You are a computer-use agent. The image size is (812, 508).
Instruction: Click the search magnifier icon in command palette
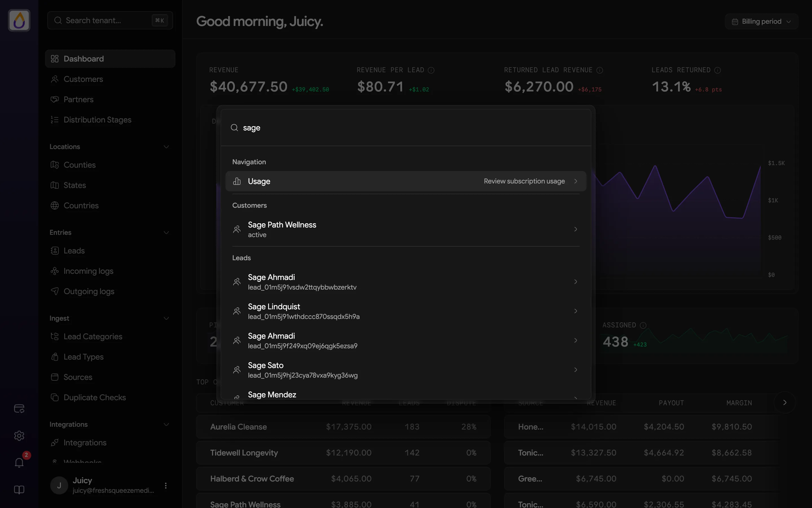(235, 128)
